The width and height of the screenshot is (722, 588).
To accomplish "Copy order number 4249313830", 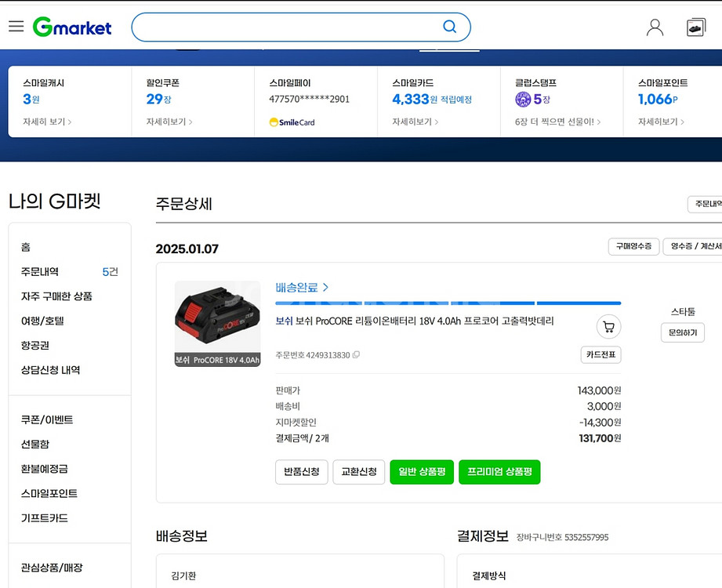I will click(x=356, y=354).
